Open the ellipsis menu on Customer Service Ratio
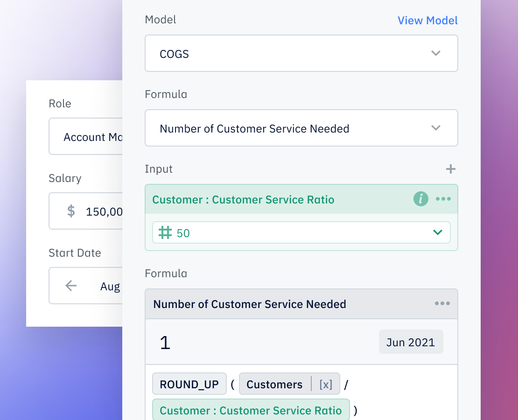Image resolution: width=518 pixels, height=420 pixels. click(443, 199)
